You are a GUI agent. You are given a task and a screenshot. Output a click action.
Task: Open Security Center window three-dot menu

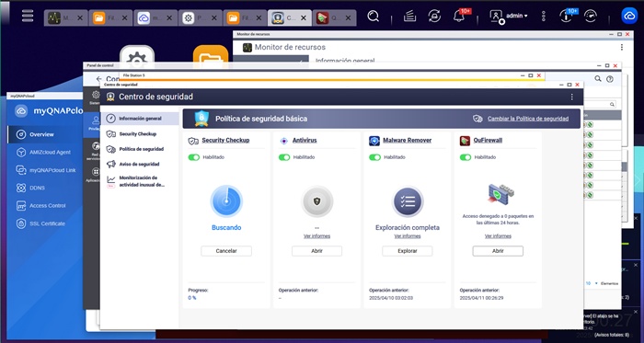pyautogui.click(x=571, y=97)
